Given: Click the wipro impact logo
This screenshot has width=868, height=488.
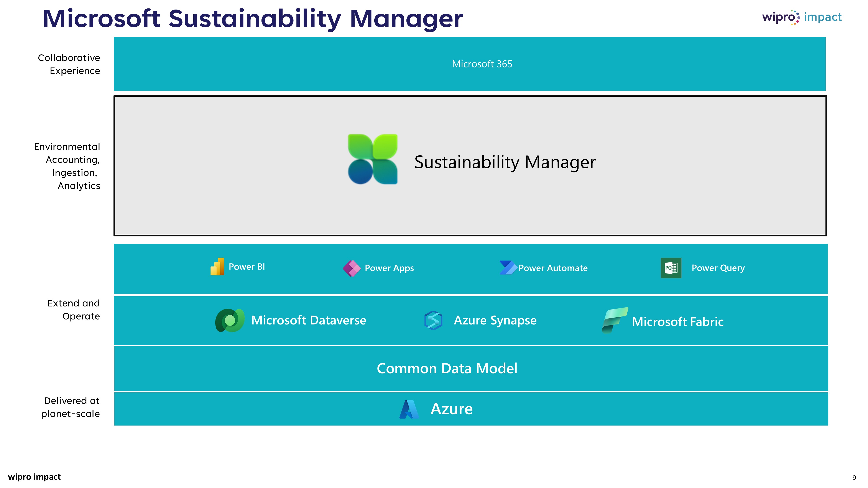Looking at the screenshot, I should (802, 17).
